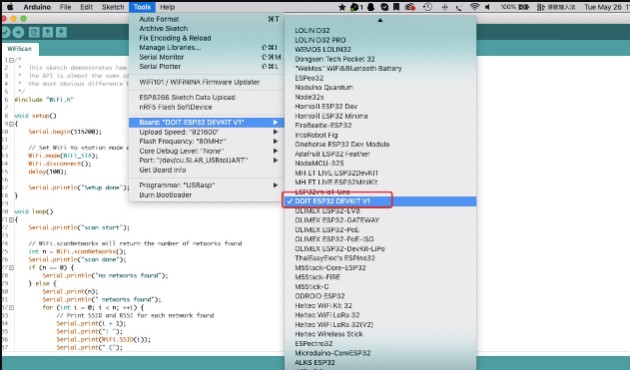Image resolution: width=630 pixels, height=370 pixels.
Task: Expand the Port submenu
Action: point(206,160)
